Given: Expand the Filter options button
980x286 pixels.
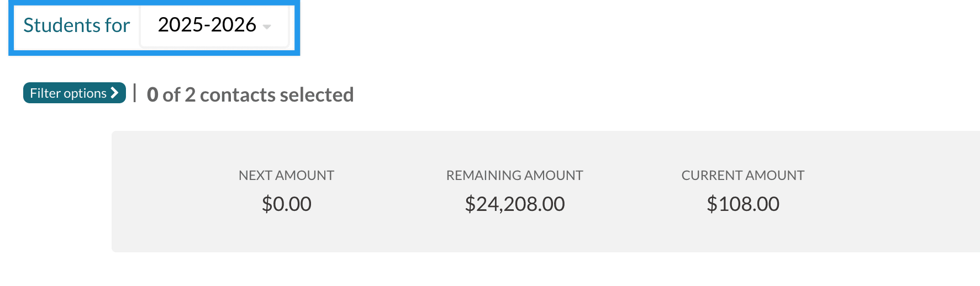Looking at the screenshot, I should pos(74,93).
